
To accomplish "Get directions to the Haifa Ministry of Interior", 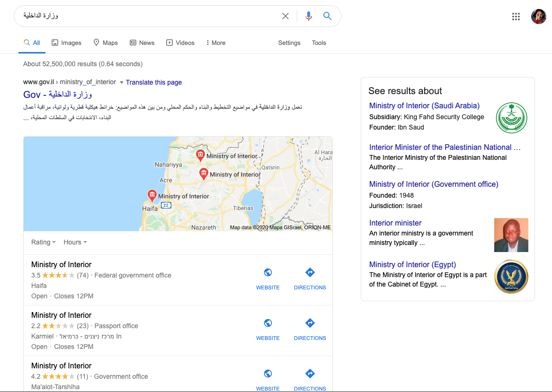I will (310, 279).
